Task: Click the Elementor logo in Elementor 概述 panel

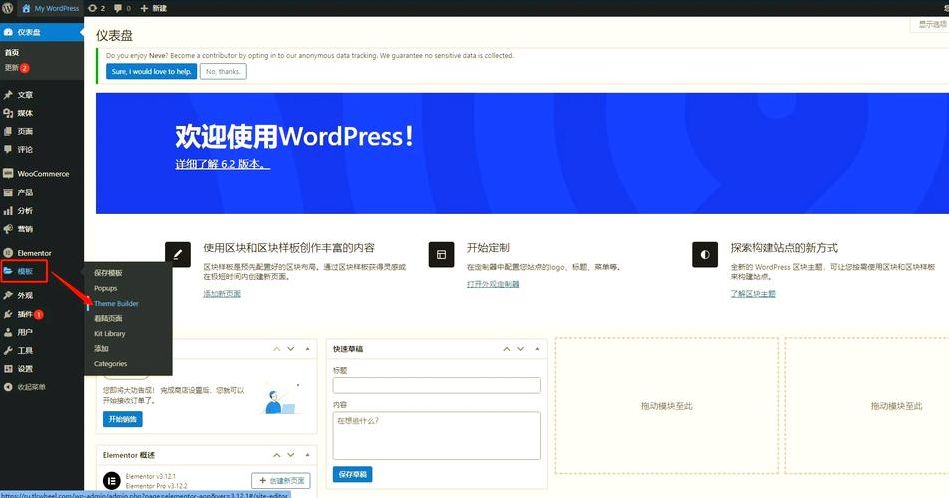Action: tap(112, 480)
